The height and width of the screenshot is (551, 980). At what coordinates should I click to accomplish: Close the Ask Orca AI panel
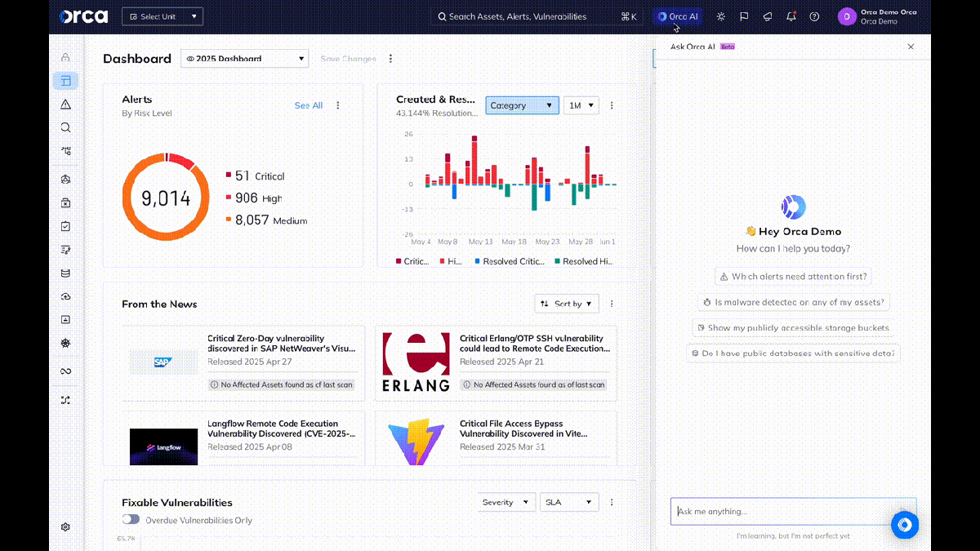[911, 47]
